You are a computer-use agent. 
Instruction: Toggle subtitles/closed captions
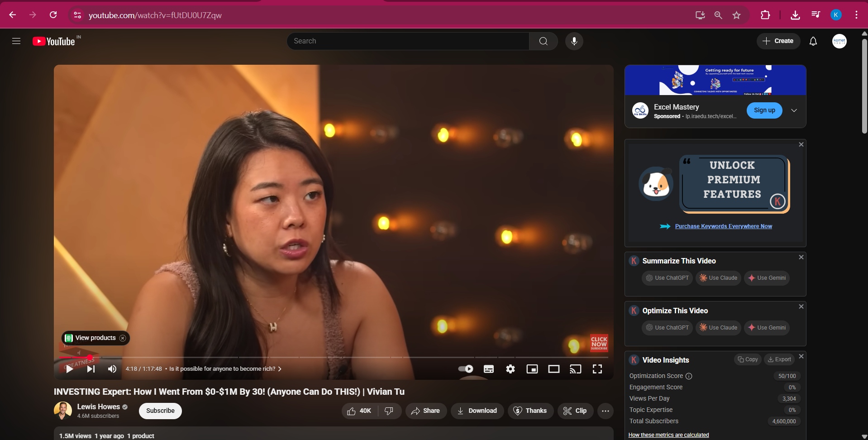pyautogui.click(x=489, y=369)
